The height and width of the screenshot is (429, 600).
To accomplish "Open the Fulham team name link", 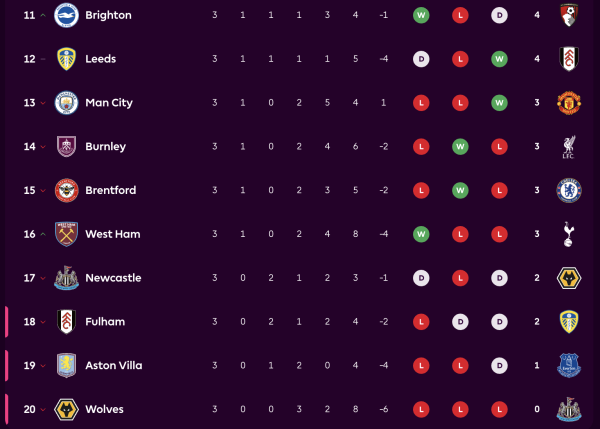I will pyautogui.click(x=105, y=322).
